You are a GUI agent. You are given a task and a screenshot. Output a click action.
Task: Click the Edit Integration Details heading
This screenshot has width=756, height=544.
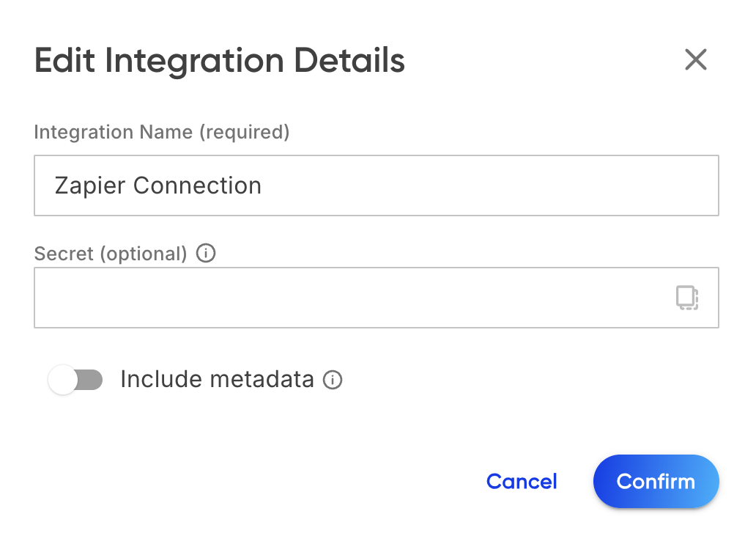[x=219, y=61]
